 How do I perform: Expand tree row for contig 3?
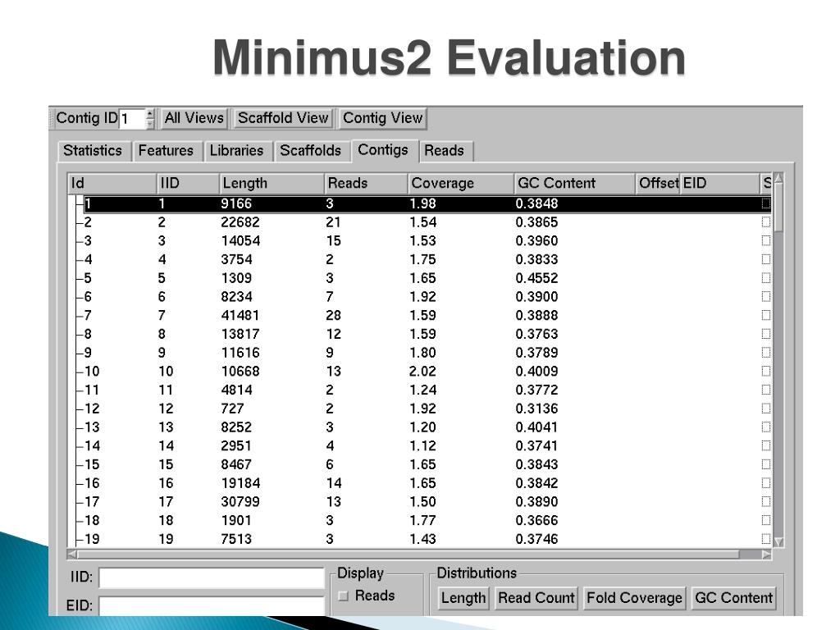79,241
